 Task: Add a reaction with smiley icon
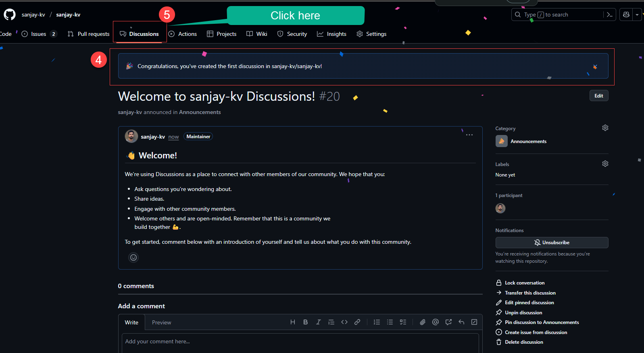(x=133, y=257)
